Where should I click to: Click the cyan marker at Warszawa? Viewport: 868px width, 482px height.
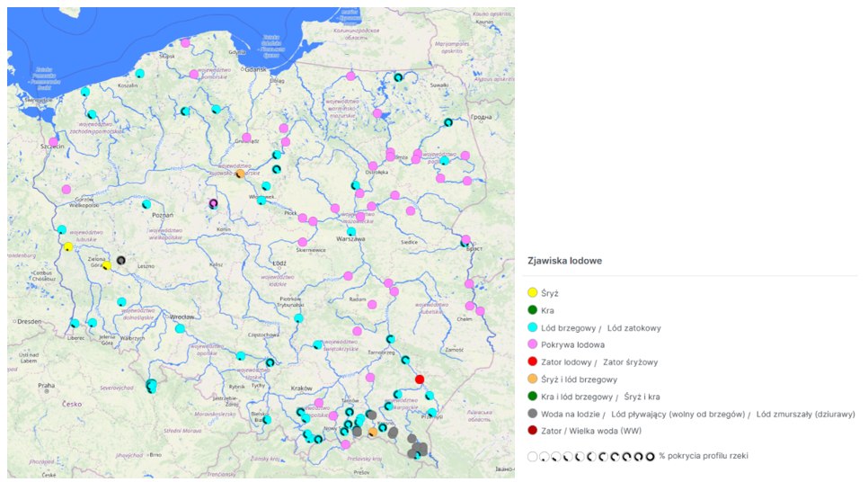pyautogui.click(x=351, y=231)
